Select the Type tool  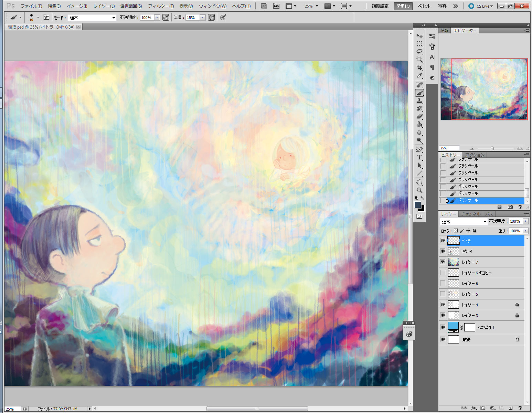(419, 157)
